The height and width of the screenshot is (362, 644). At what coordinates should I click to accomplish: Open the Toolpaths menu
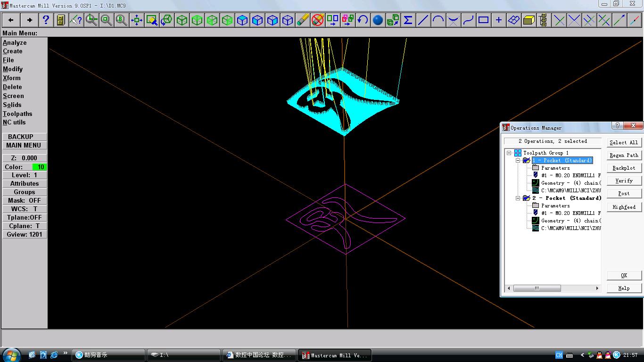tap(17, 114)
